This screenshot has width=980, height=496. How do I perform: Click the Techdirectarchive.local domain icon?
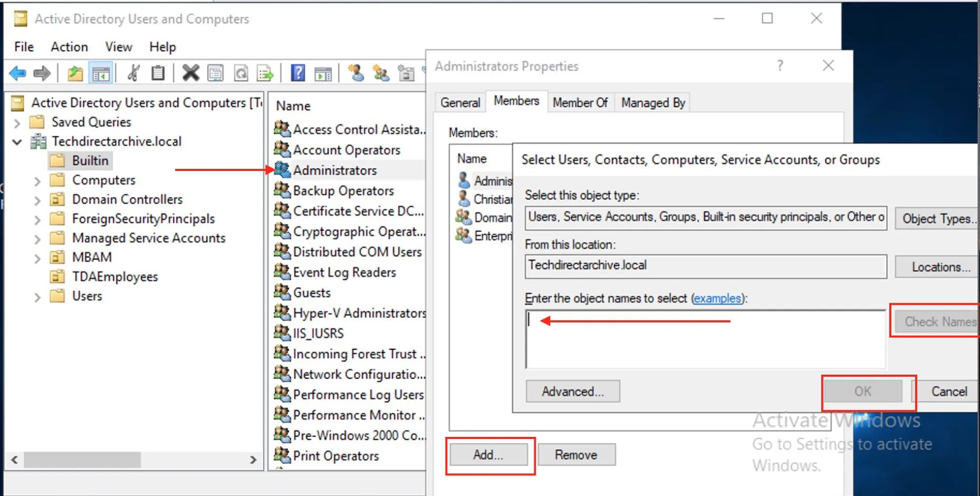(x=38, y=141)
